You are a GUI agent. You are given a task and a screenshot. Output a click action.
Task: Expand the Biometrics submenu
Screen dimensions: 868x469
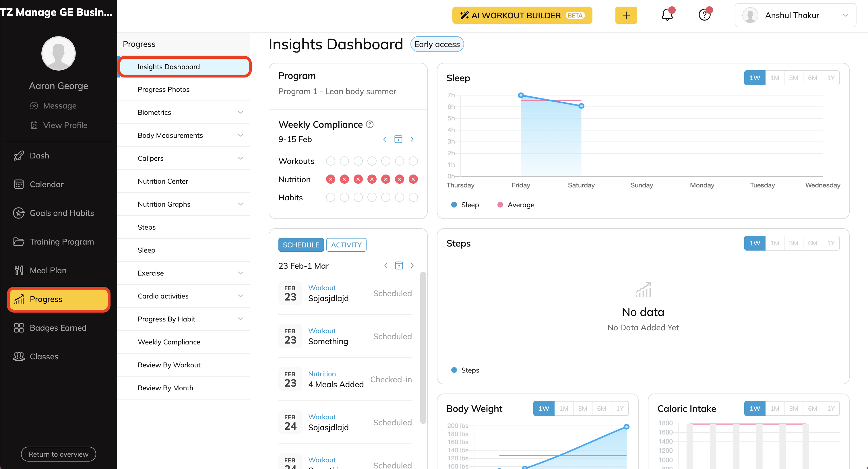tap(240, 112)
